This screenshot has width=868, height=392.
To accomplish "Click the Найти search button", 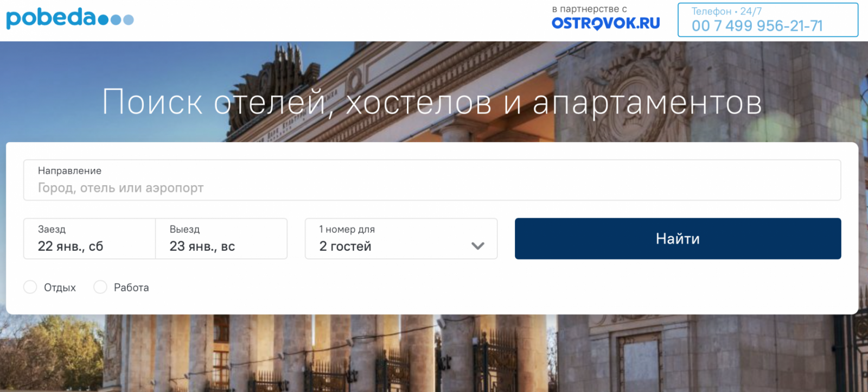I will tap(678, 239).
